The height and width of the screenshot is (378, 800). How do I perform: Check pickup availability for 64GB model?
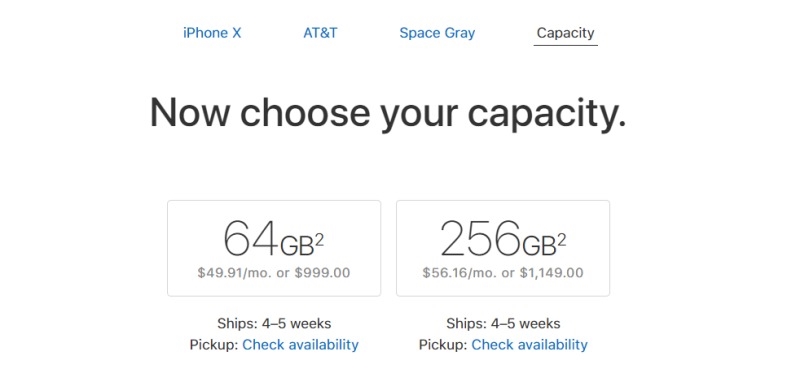click(x=301, y=345)
